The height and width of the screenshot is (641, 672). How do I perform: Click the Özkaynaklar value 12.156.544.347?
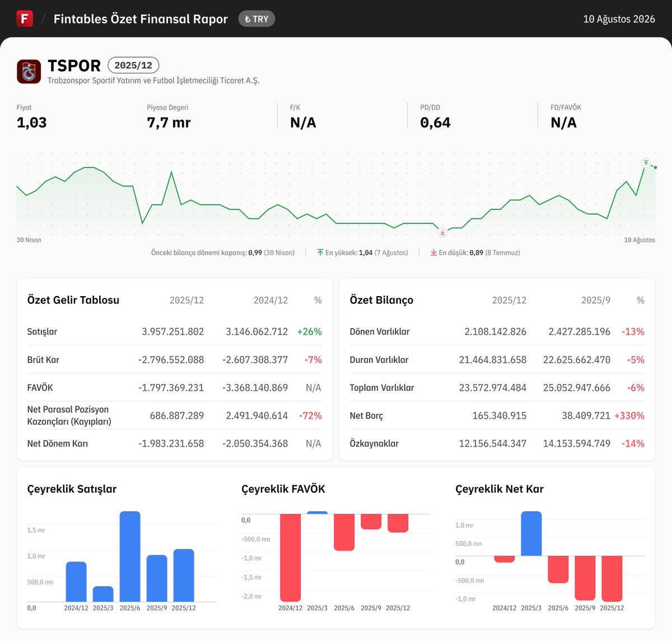click(x=493, y=443)
